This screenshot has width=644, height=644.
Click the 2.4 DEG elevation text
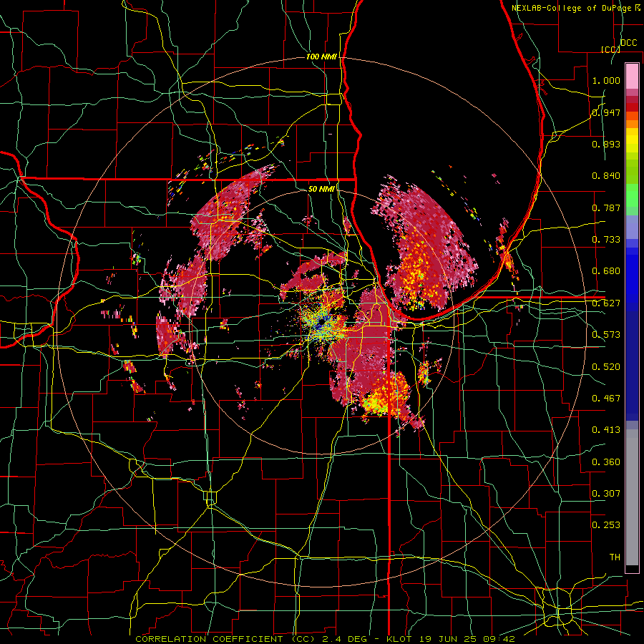343,639
